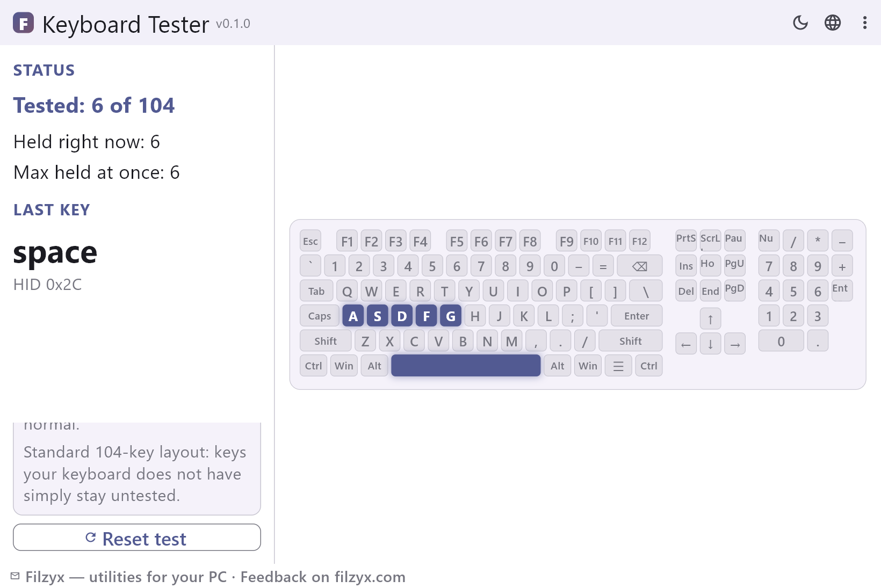
Task: Click the left Win key
Action: point(344,366)
